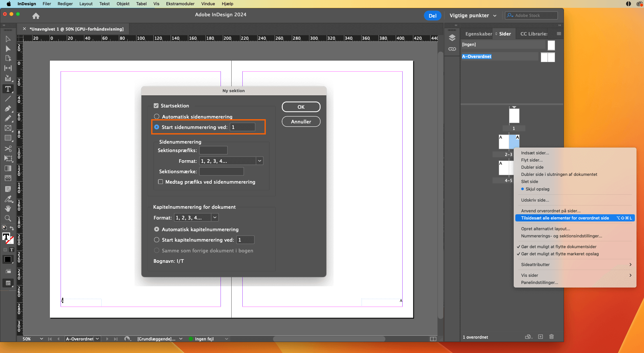This screenshot has height=353, width=644.
Task: Open the Links panel icon in the dock
Action: point(452,49)
